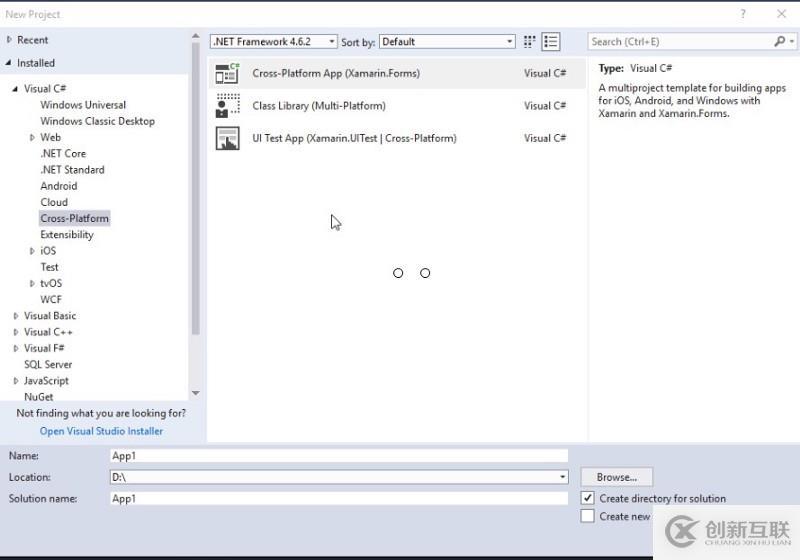Expand the iOS node arrow

32,251
